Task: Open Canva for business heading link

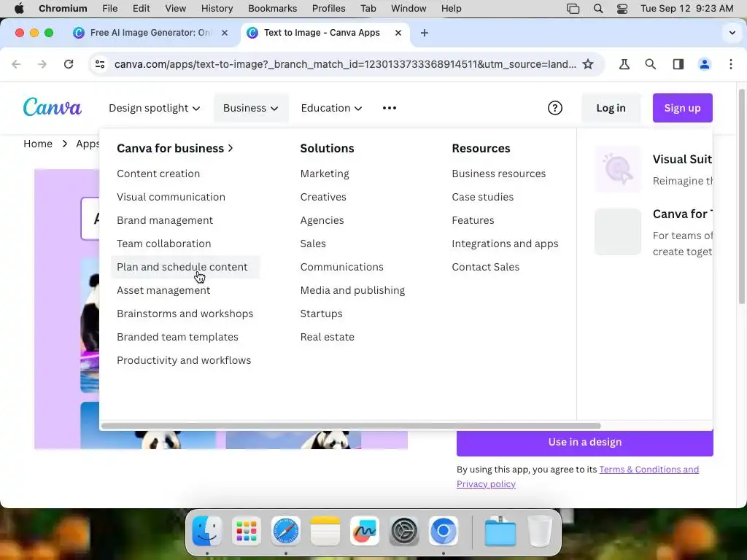Action: tap(175, 148)
